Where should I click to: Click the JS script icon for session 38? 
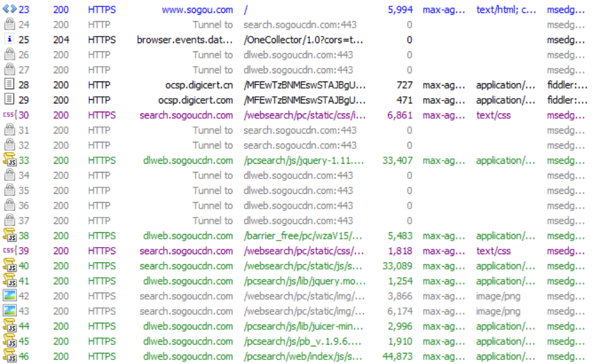(x=9, y=235)
